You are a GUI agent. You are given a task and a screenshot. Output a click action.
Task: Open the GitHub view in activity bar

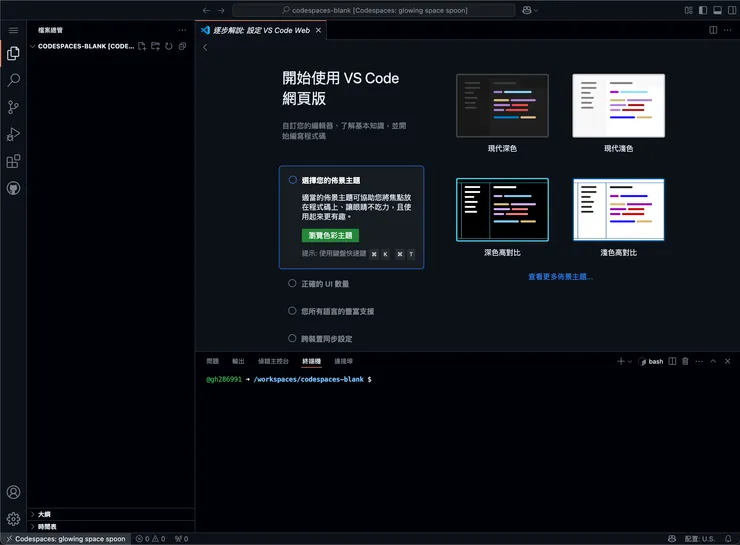(x=13, y=189)
